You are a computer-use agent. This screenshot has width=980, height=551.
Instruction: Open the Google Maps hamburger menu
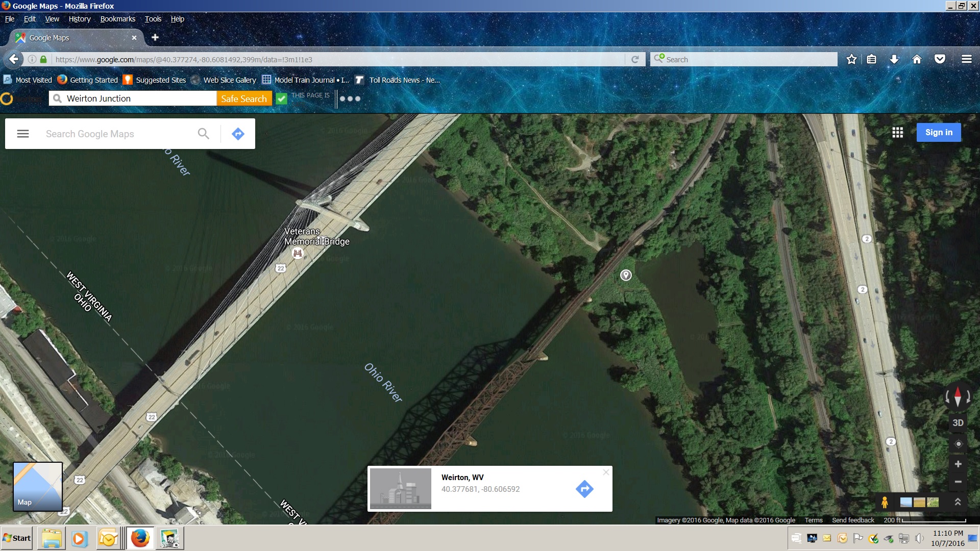[23, 134]
